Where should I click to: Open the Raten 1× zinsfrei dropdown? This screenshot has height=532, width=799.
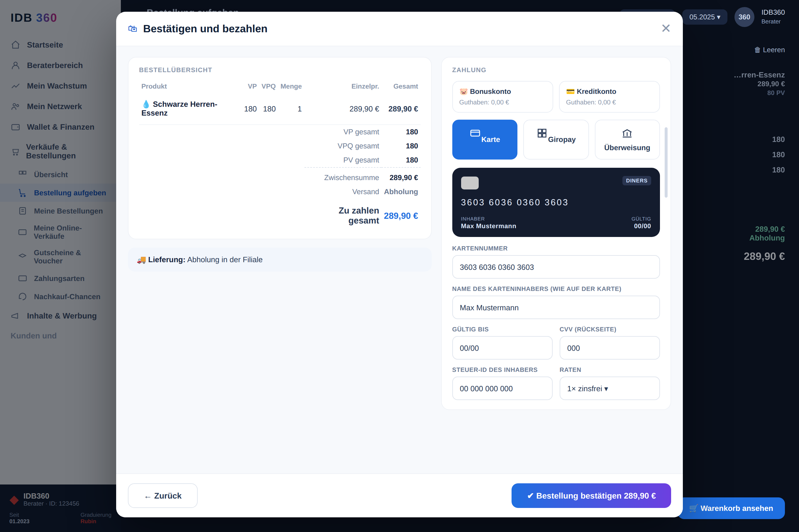coord(609,389)
